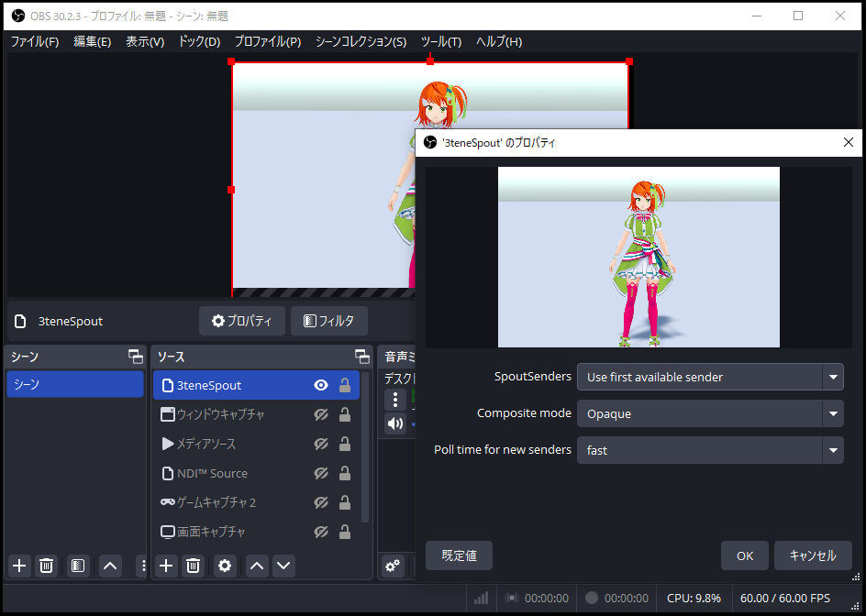Show the メディアソース source via eye icon
Screen dimensions: 866x616
321,444
